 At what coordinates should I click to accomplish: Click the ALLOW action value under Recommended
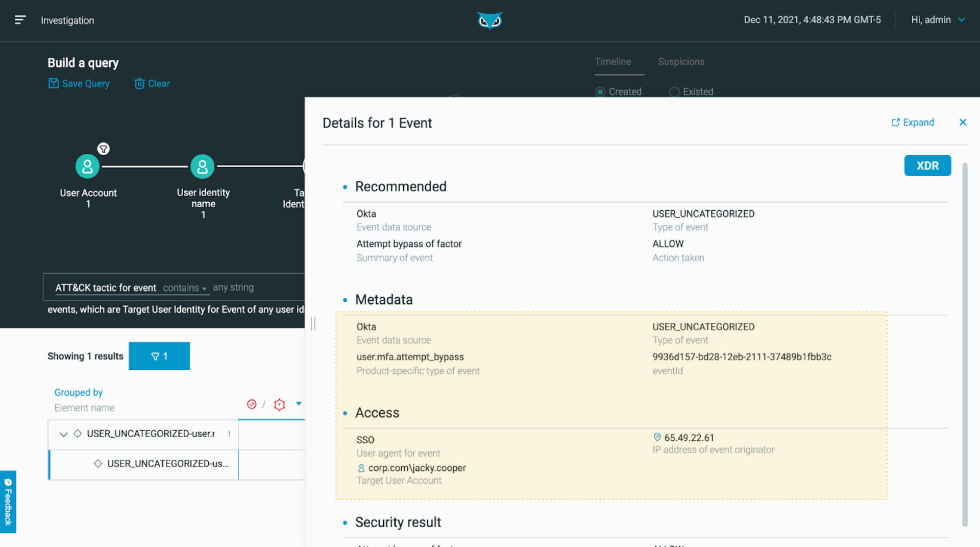click(x=668, y=244)
